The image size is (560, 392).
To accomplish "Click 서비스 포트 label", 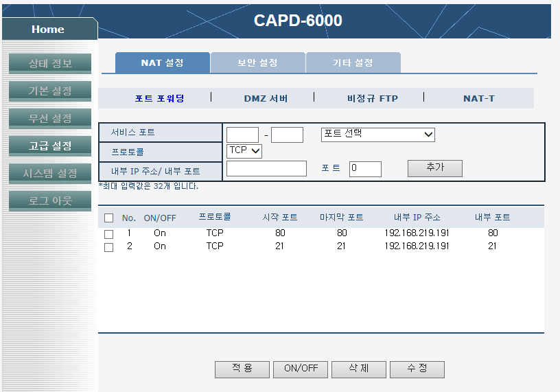I will pyautogui.click(x=132, y=132).
